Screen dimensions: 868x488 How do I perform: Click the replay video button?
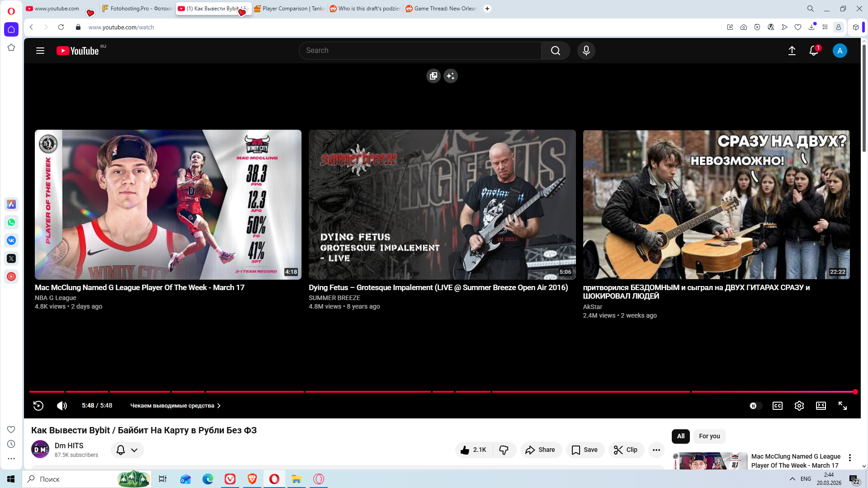point(38,406)
